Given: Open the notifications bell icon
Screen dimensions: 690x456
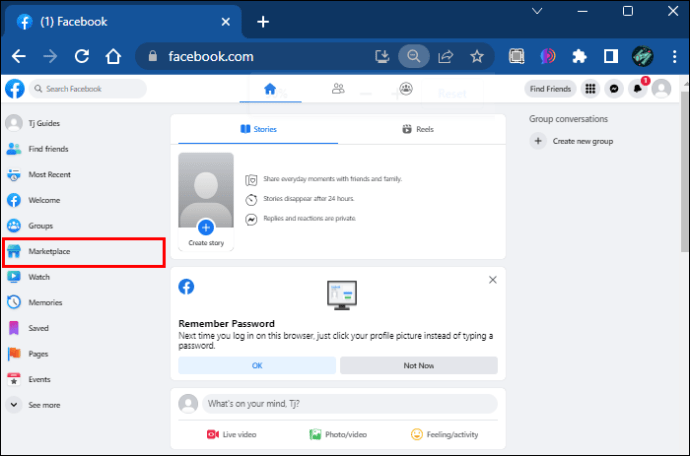Looking at the screenshot, I should pos(637,89).
